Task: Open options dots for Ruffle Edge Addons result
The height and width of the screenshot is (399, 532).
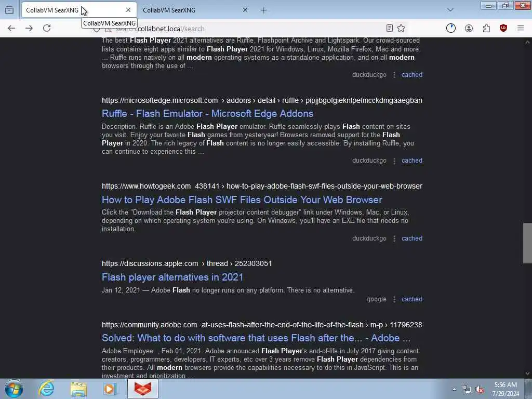Action: click(x=394, y=161)
